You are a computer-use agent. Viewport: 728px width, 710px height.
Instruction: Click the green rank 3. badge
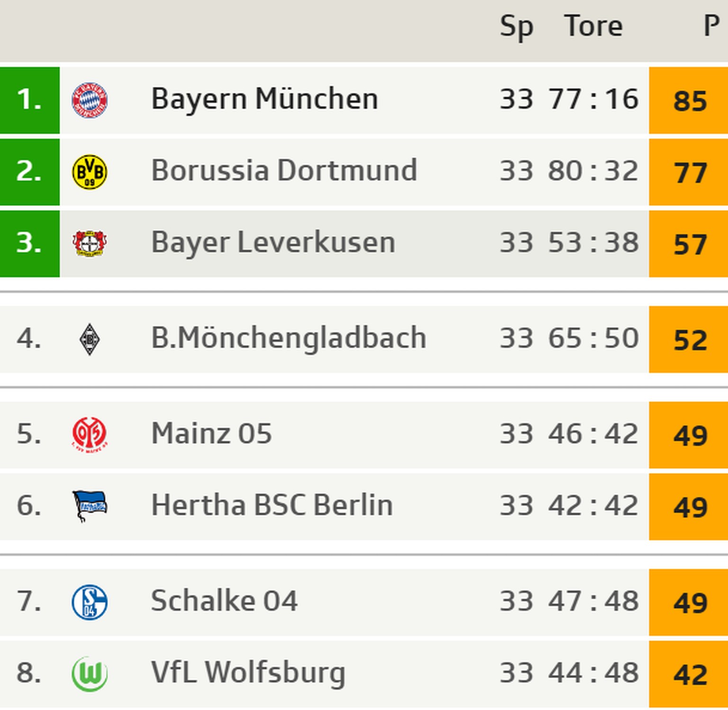29,244
